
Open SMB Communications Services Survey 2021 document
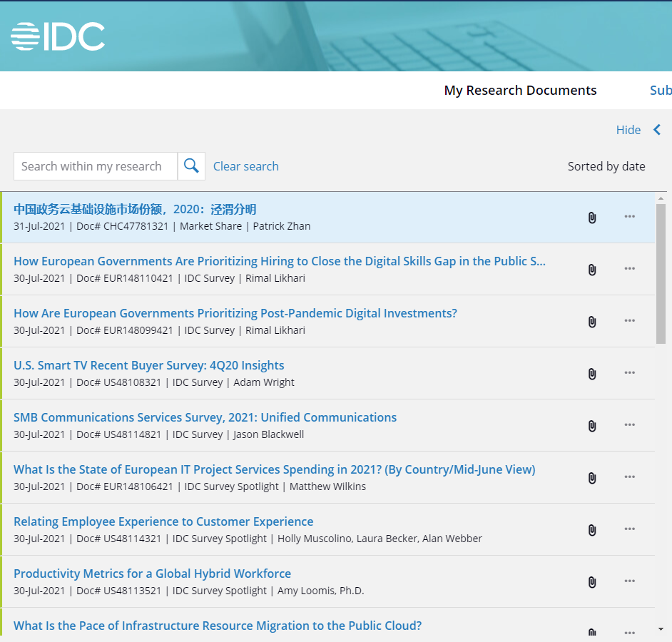pyautogui.click(x=205, y=417)
